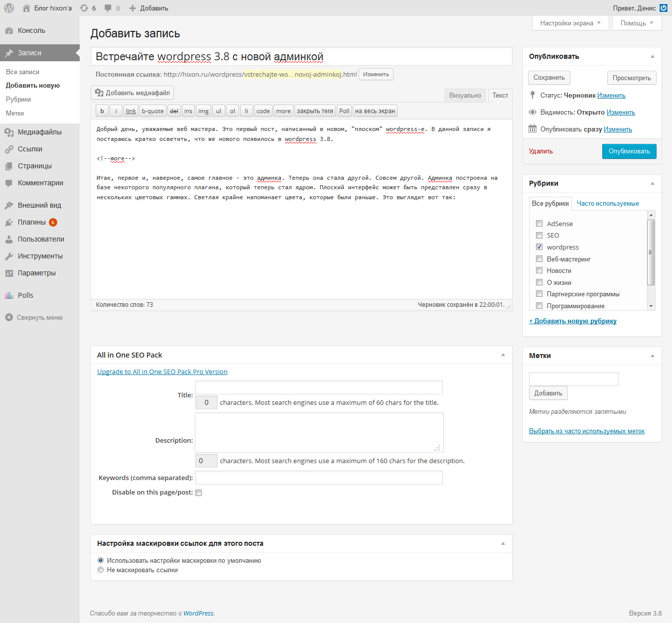Open Внешний вид brush icon
672x623 pixels.
click(9, 205)
